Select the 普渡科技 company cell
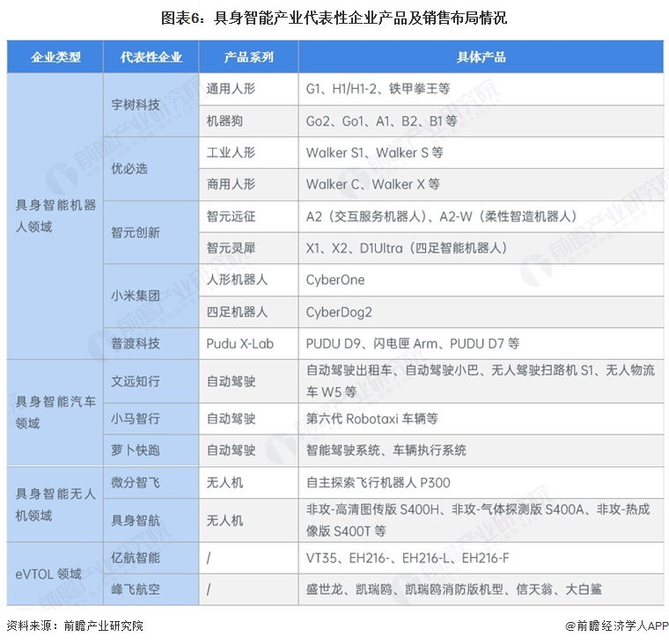 pyautogui.click(x=151, y=343)
